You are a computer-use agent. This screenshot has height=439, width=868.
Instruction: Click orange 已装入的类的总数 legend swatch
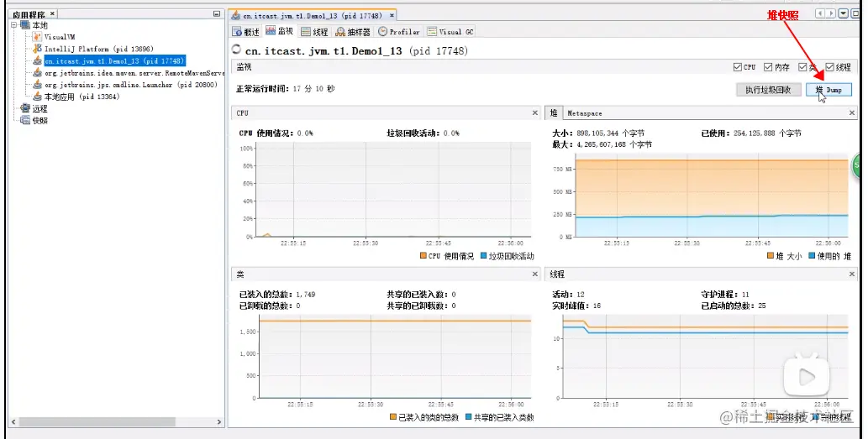[393, 417]
